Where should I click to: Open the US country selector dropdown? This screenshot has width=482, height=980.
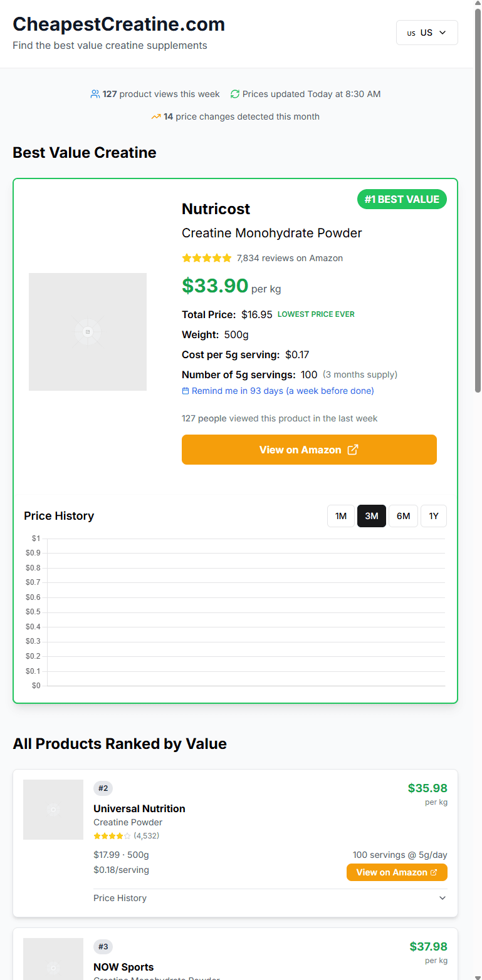[x=427, y=32]
